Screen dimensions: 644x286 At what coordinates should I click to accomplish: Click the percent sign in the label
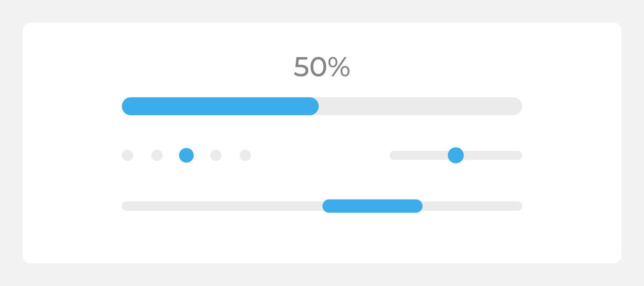[x=339, y=67]
